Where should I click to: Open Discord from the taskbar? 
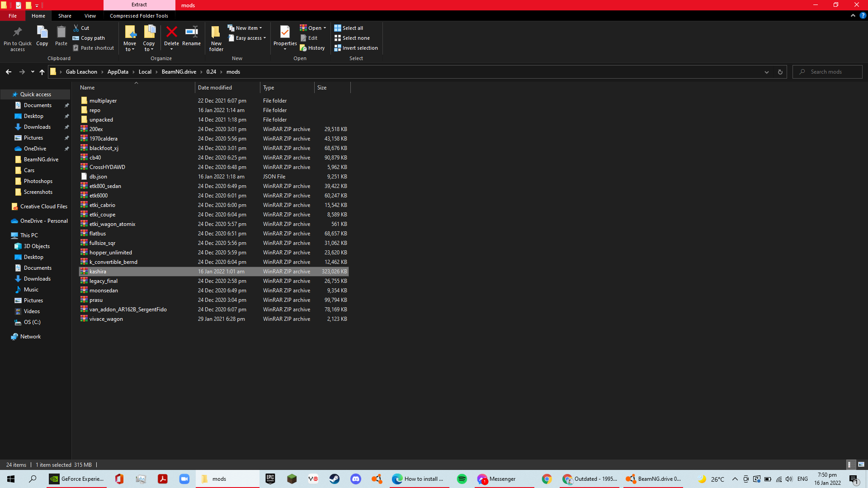click(356, 479)
